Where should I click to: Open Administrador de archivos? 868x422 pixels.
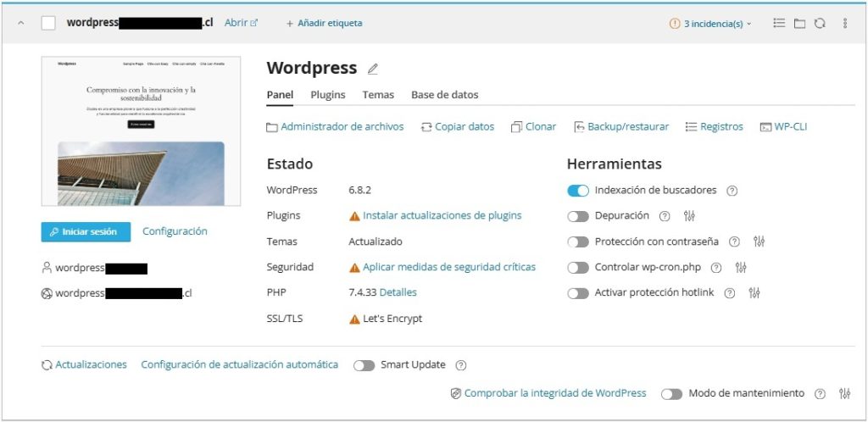coord(335,126)
